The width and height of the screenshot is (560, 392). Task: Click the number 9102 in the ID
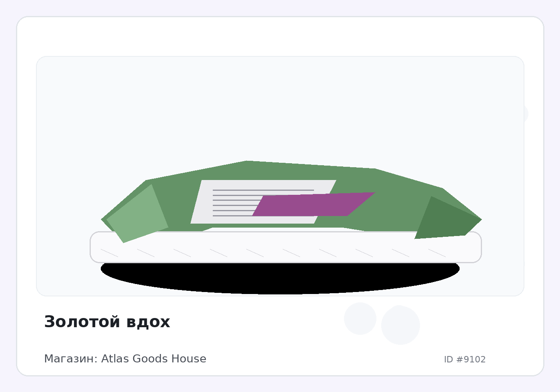click(475, 360)
